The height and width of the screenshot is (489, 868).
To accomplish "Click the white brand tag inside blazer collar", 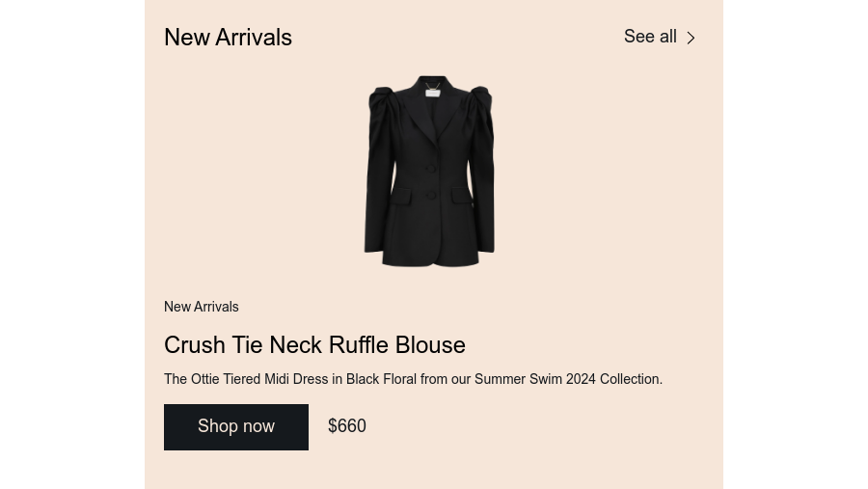I will (x=432, y=93).
